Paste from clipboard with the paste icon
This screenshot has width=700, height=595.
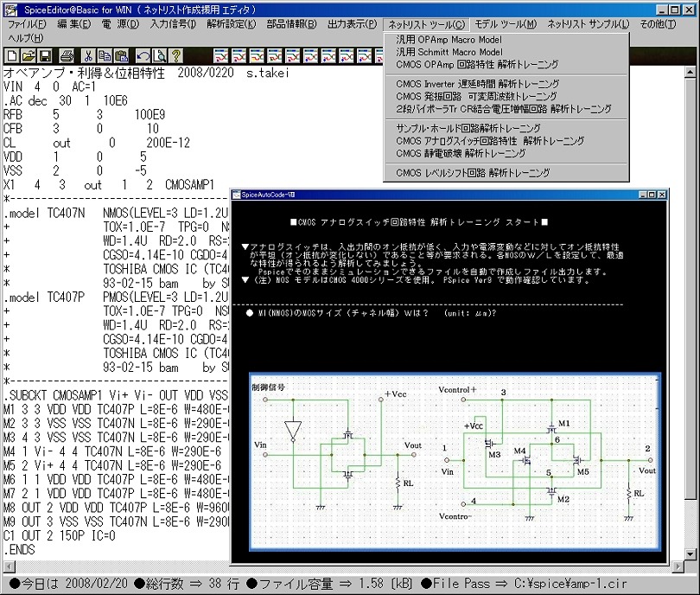pos(121,56)
